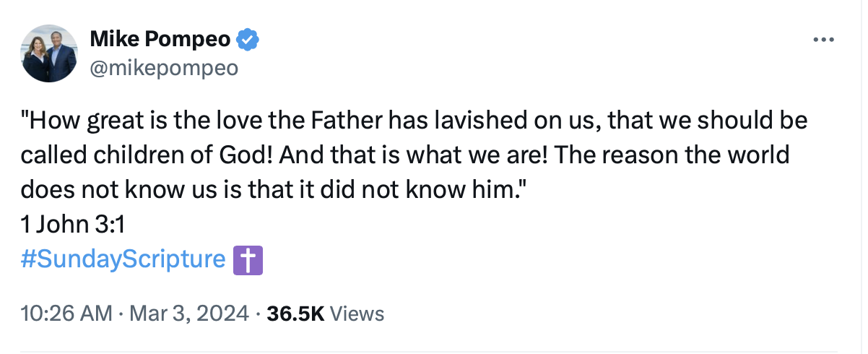This screenshot has height=354, width=868.
Task: Open the #SundayScripture hashtag
Action: [123, 259]
